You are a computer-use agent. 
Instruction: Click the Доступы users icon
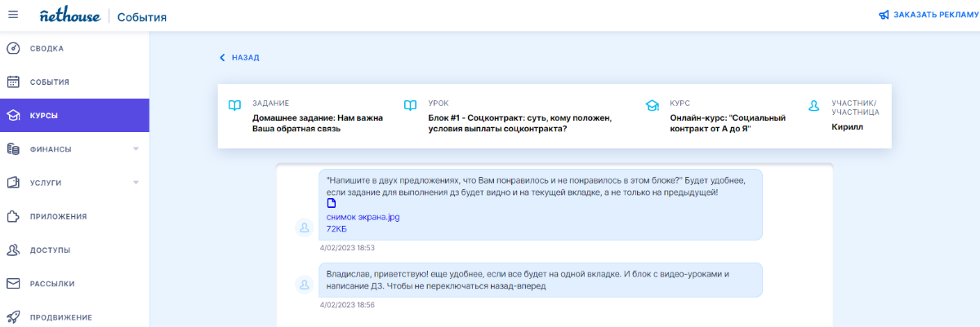coord(13,250)
